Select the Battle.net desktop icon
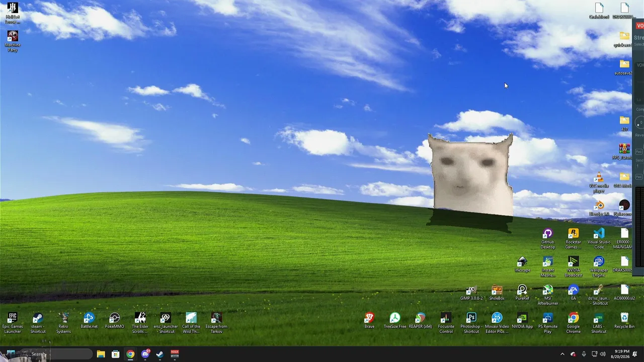Image resolution: width=644 pixels, height=362 pixels. click(89, 320)
